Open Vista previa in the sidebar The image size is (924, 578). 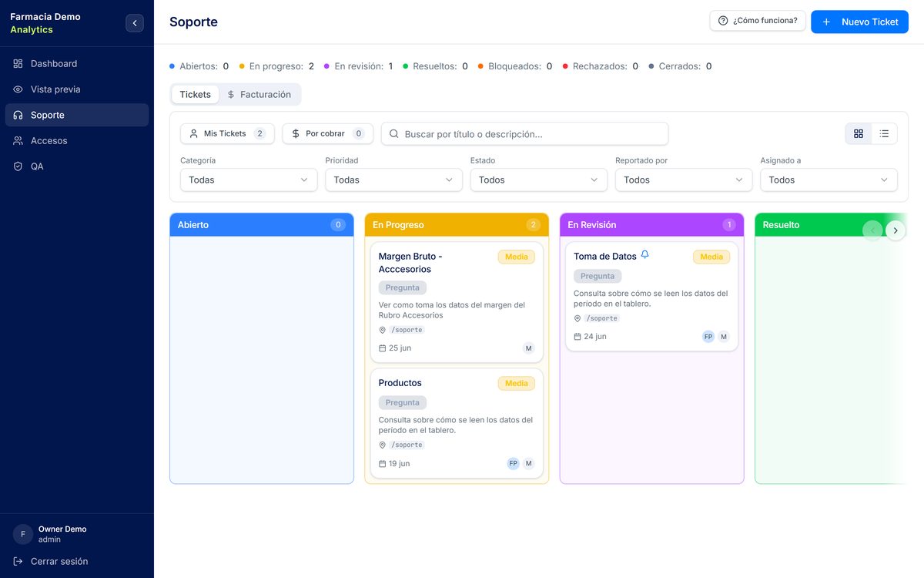(77, 89)
